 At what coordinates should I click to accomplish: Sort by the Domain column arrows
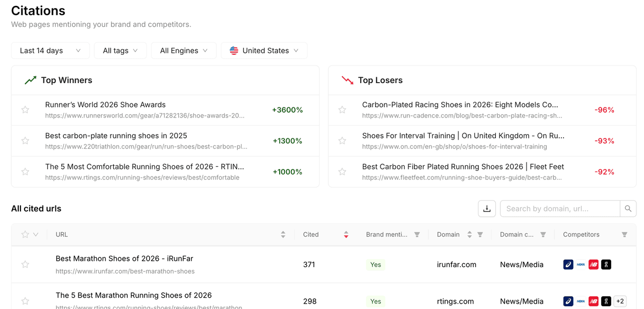(x=470, y=234)
